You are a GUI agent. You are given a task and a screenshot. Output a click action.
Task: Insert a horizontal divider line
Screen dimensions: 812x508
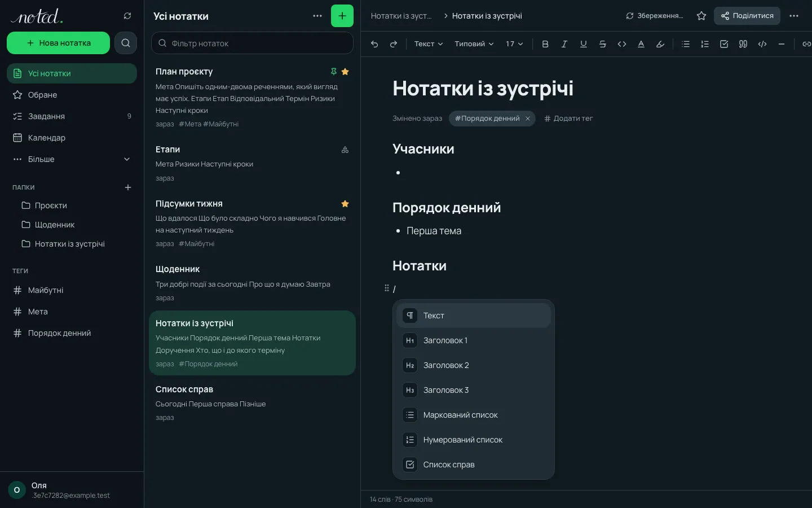pyautogui.click(x=782, y=44)
